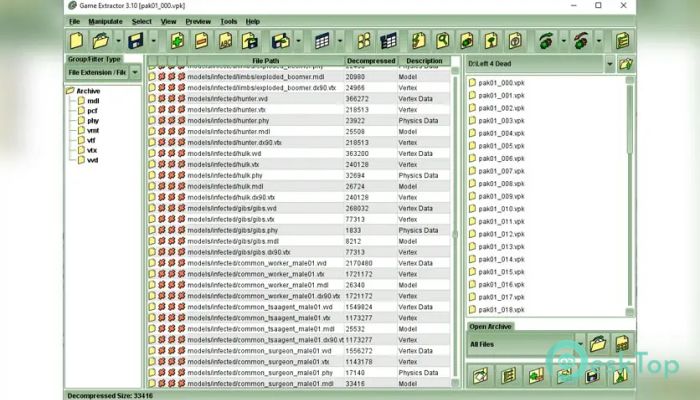Click the go-up-directory icon beside D:Left 4 Dead
The width and height of the screenshot is (700, 400).
(625, 64)
